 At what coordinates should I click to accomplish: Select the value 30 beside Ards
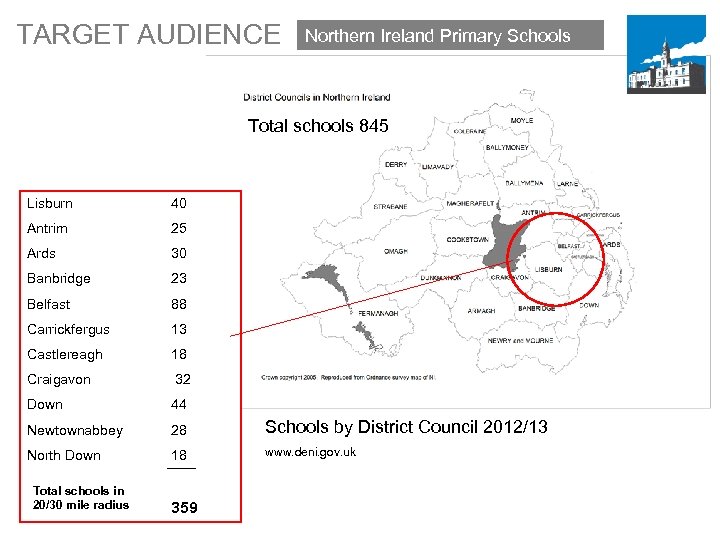(x=179, y=253)
